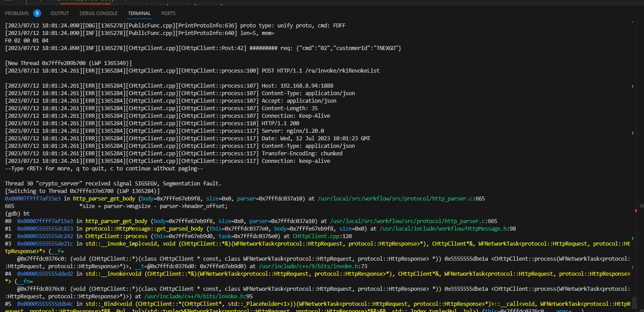Image resolution: width=644 pixels, height=312 pixels.
Task: Click address 0x00005555555dded2 in frame #4
Action: [45, 273]
